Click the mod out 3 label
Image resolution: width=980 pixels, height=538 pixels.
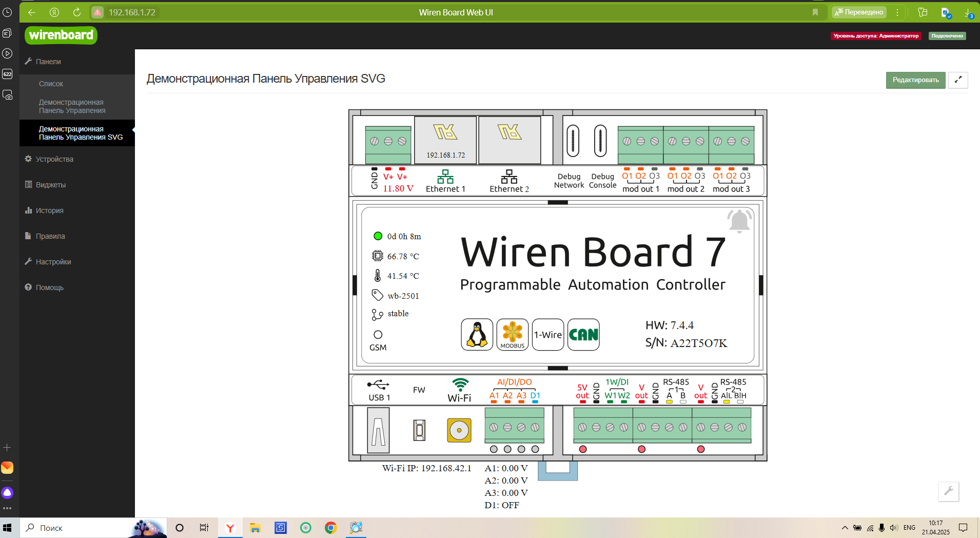(x=731, y=189)
